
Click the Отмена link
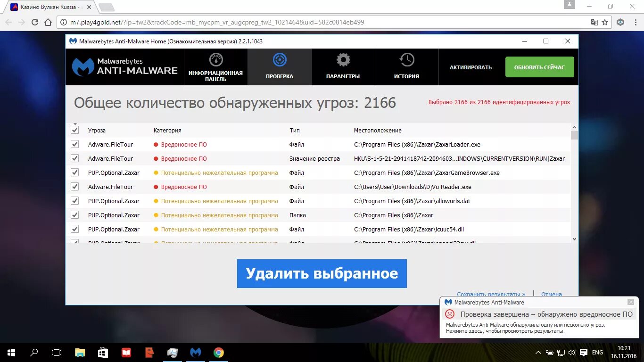[x=552, y=294]
